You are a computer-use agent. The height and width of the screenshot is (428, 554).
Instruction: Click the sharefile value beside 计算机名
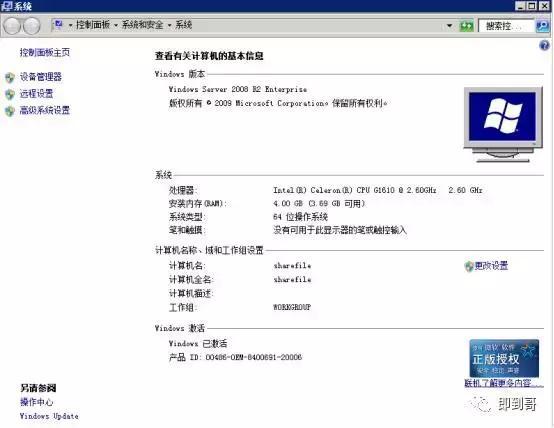(292, 266)
